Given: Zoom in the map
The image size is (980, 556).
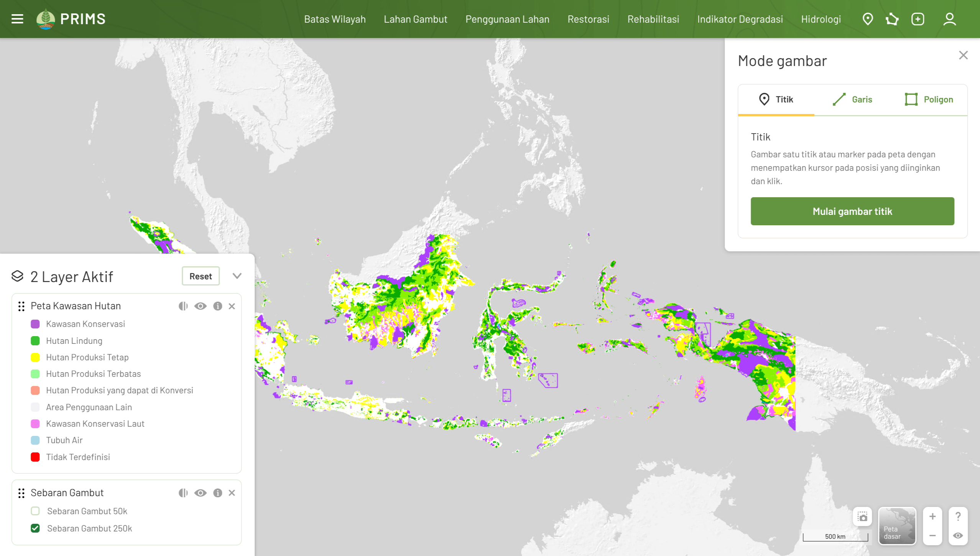Looking at the screenshot, I should coord(932,516).
